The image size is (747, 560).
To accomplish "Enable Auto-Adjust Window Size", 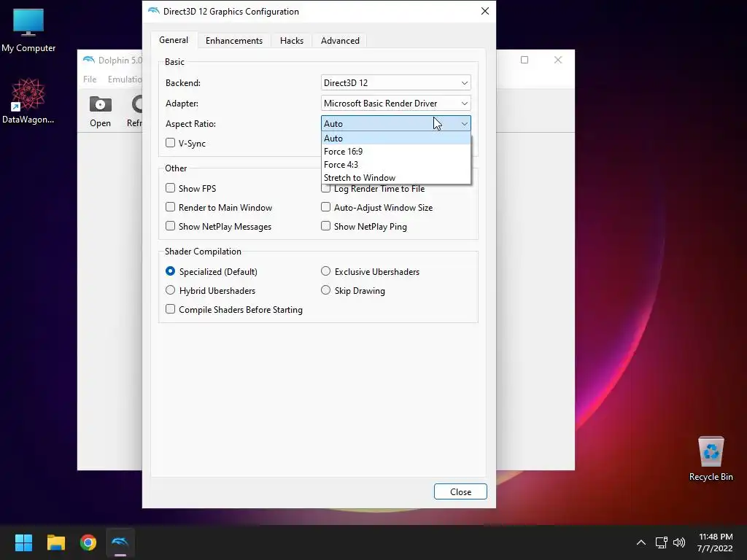I will coord(325,207).
